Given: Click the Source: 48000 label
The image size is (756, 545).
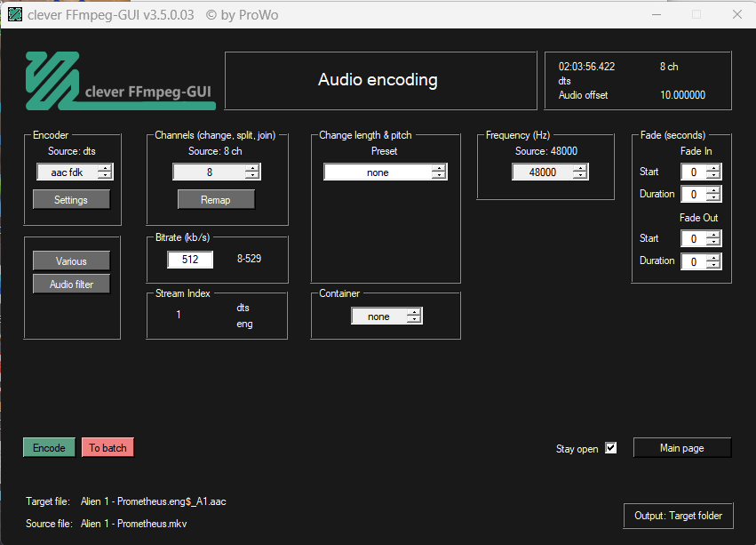Looking at the screenshot, I should point(546,151).
